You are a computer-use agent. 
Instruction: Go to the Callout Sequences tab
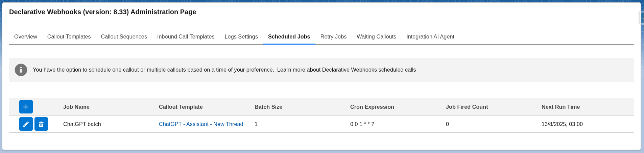124,36
